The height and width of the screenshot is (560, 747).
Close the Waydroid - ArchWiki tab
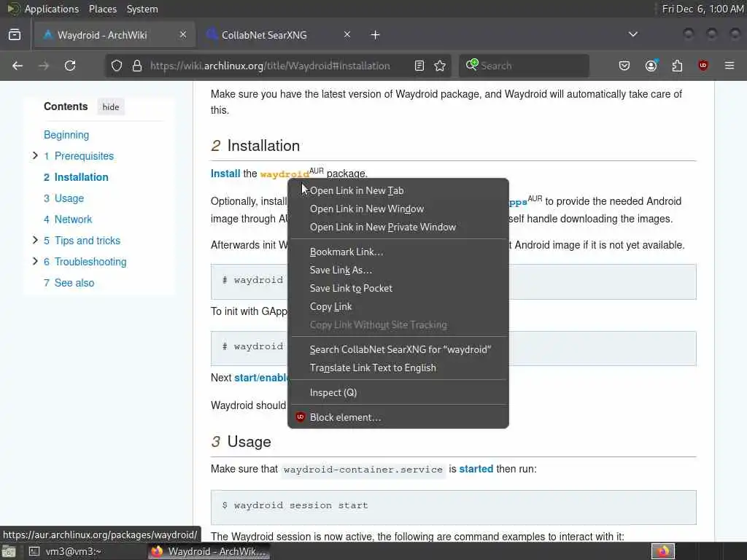tap(183, 34)
